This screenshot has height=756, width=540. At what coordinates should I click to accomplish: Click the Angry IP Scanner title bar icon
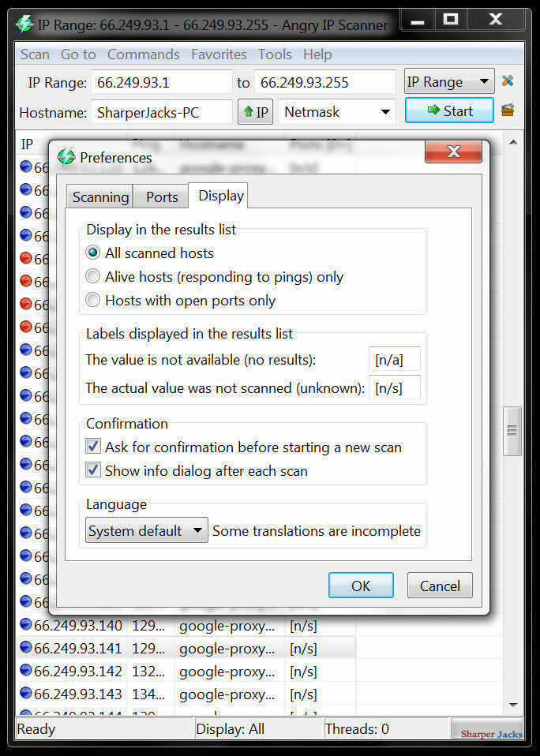point(24,24)
